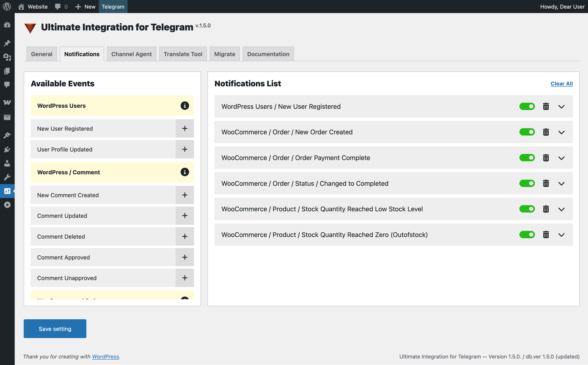The width and height of the screenshot is (588, 365).
Task: Follow the WordPress footer link
Action: pyautogui.click(x=106, y=357)
